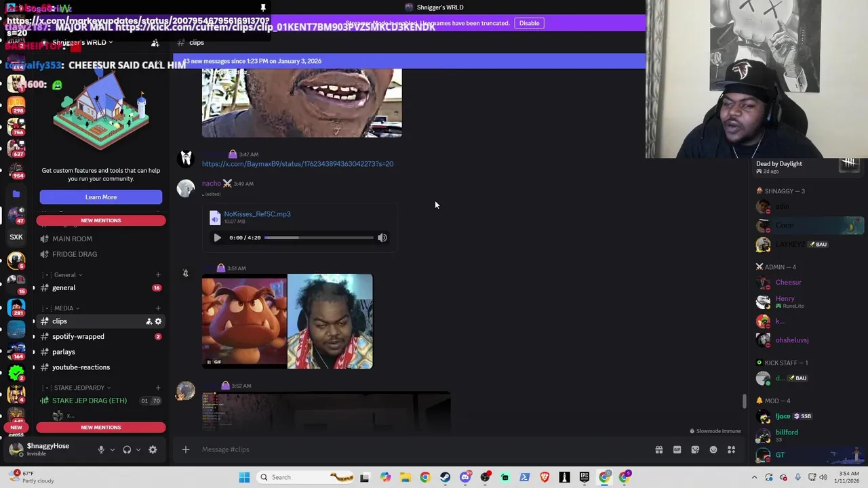
Task: Open Windows Start menu
Action: 244,477
